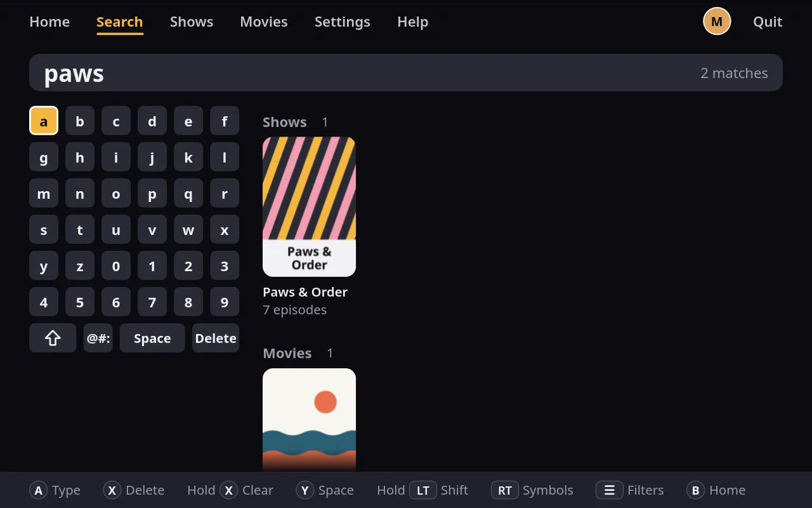Tap the letter s key
812x508 pixels.
tap(44, 229)
